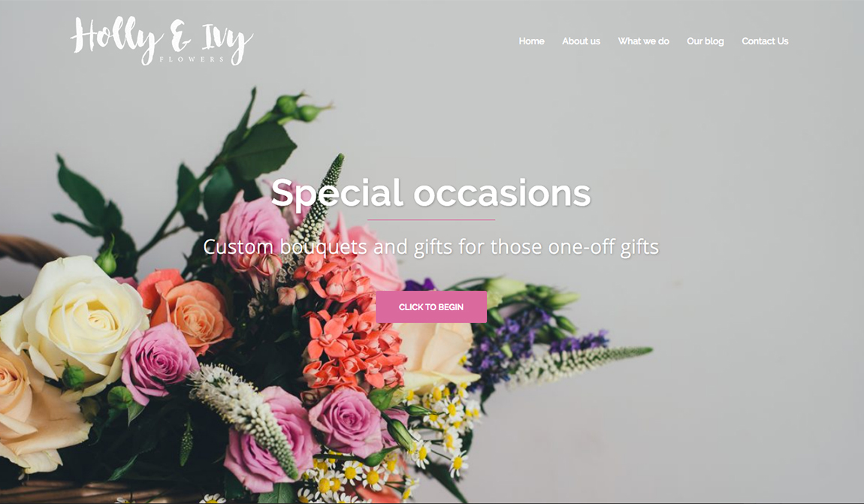
Task: Go to the About us page
Action: pyautogui.click(x=581, y=41)
